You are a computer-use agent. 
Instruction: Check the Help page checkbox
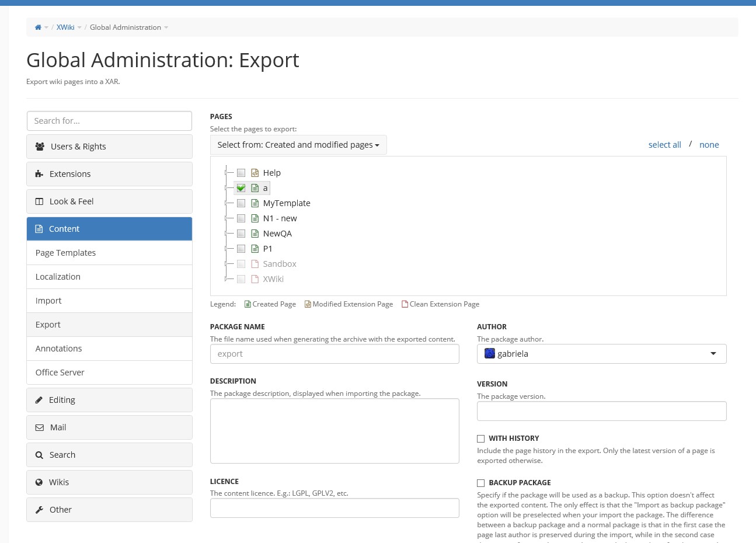tap(241, 173)
